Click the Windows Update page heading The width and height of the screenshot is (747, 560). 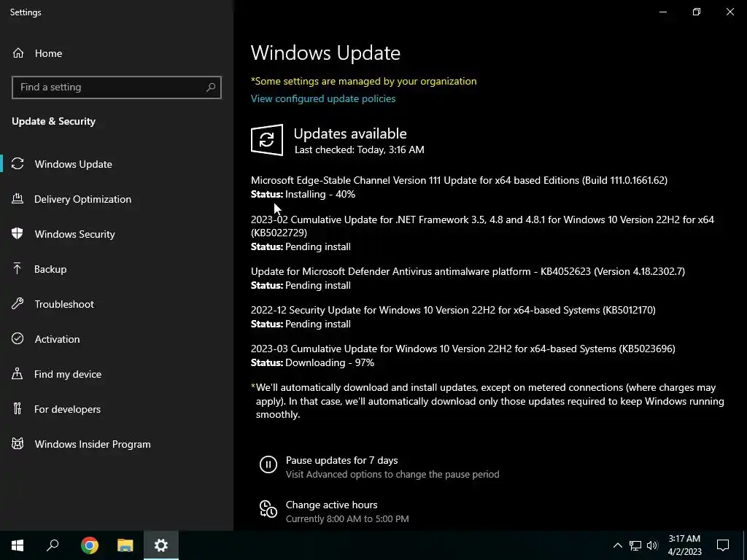[325, 52]
